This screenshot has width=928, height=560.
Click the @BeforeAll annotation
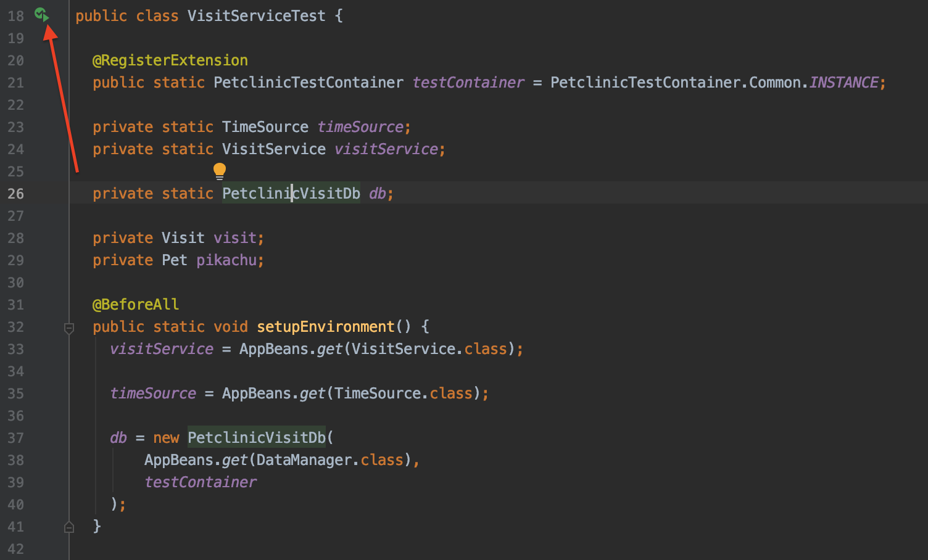tap(135, 304)
